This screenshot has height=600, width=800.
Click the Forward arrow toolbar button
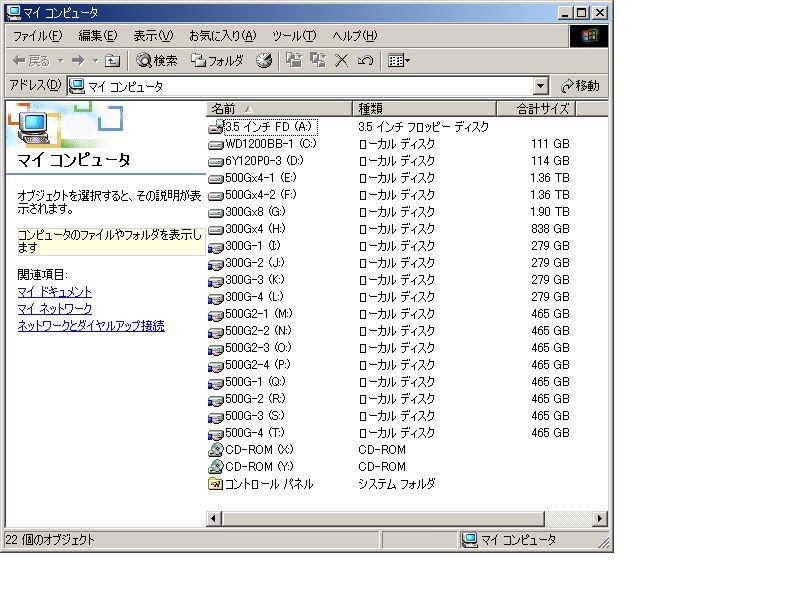(78, 61)
